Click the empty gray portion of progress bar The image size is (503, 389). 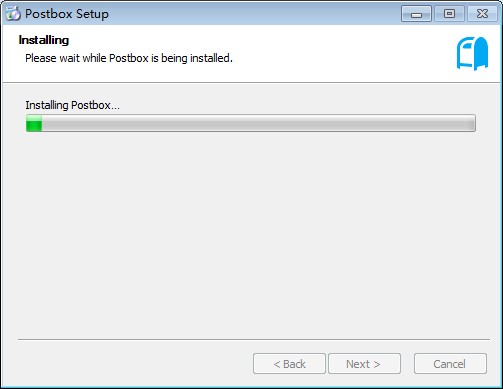[x=258, y=123]
